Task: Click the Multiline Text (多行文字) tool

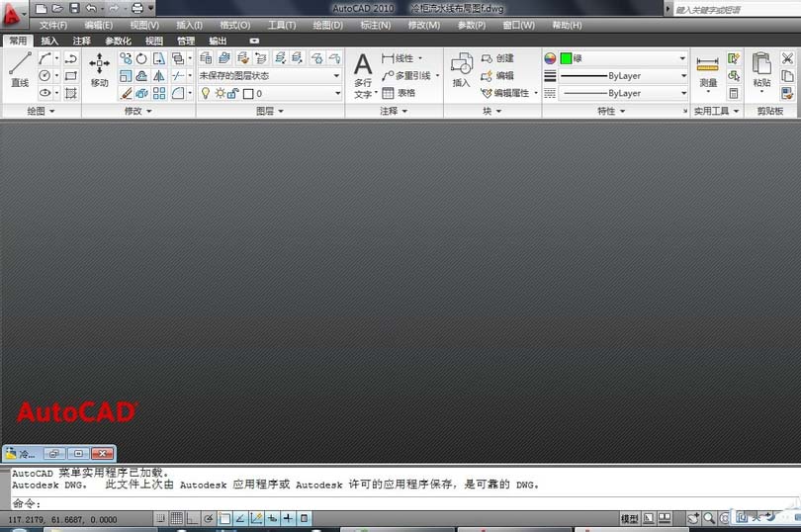Action: pyautogui.click(x=363, y=75)
